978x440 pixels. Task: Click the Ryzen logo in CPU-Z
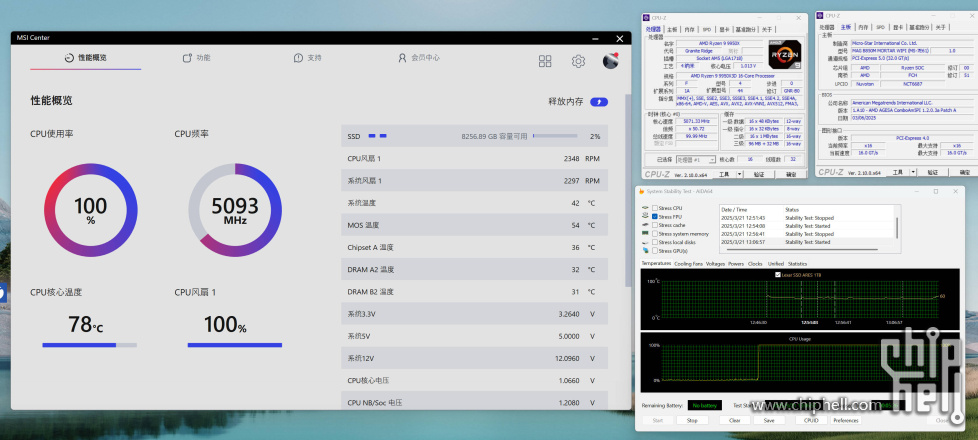[x=785, y=54]
